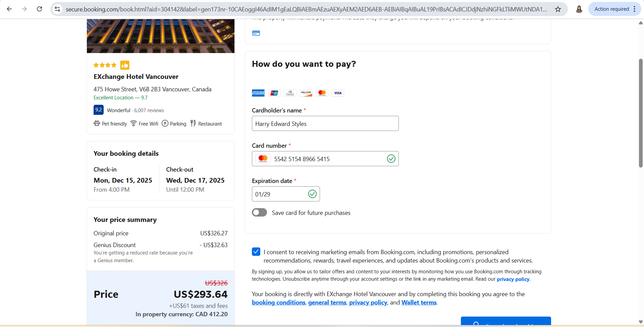
Task: Click the Action required button
Action: coord(611,9)
